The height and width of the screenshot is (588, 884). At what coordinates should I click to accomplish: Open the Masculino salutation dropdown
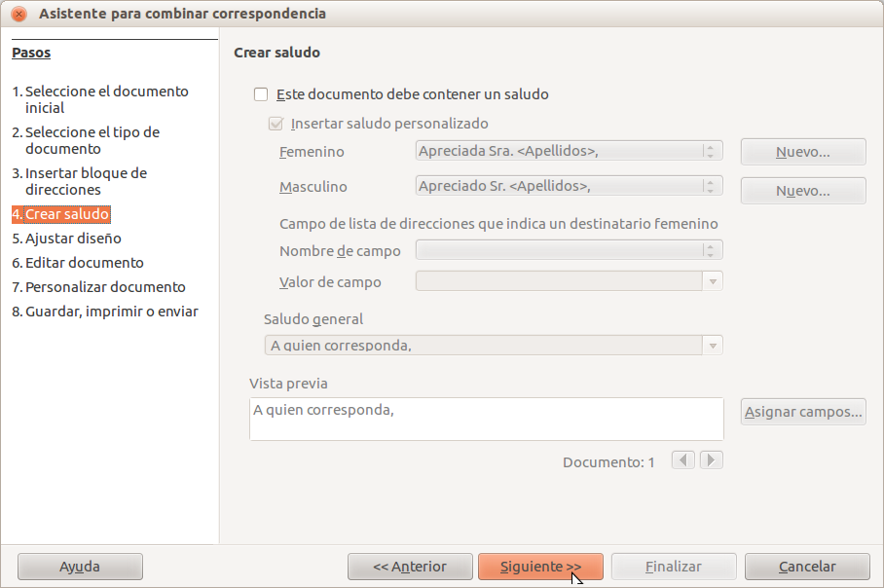coord(712,186)
